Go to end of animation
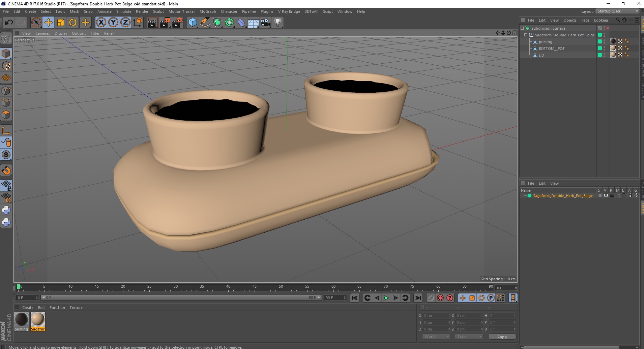The image size is (644, 349). pos(418,298)
